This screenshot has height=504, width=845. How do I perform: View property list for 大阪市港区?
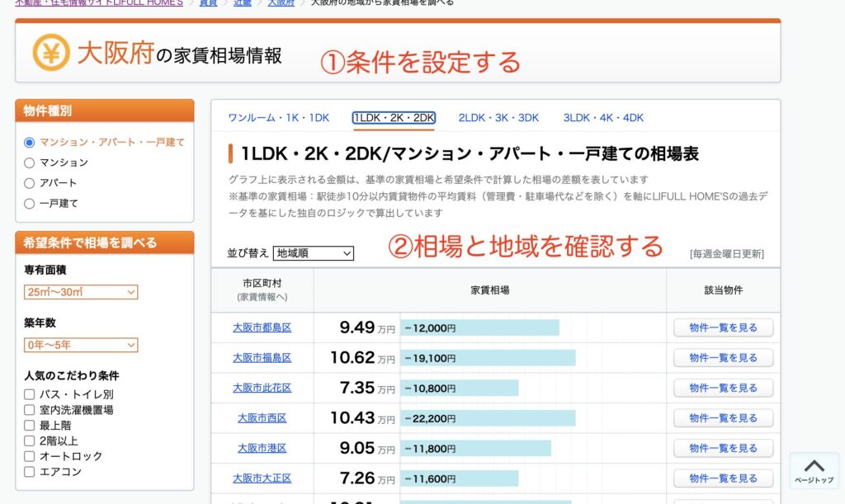723,448
